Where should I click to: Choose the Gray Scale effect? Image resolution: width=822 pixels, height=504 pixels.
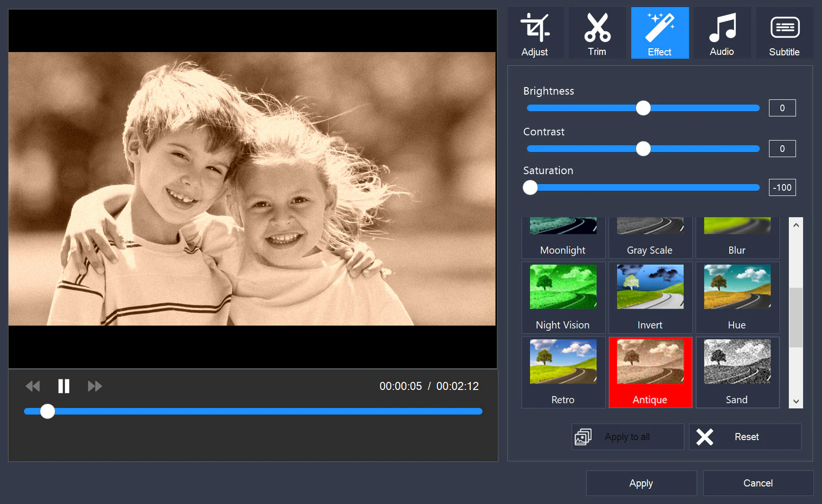pyautogui.click(x=650, y=238)
